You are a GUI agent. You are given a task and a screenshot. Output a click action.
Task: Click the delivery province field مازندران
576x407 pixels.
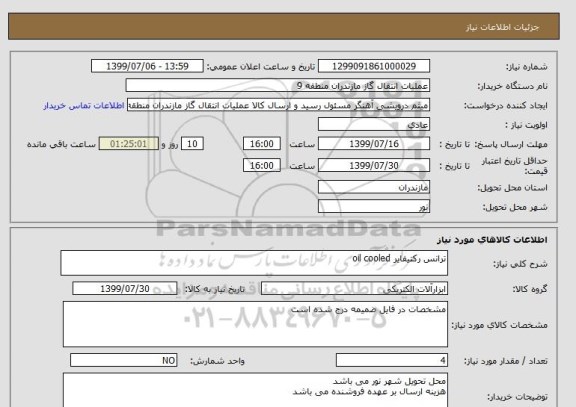point(374,187)
